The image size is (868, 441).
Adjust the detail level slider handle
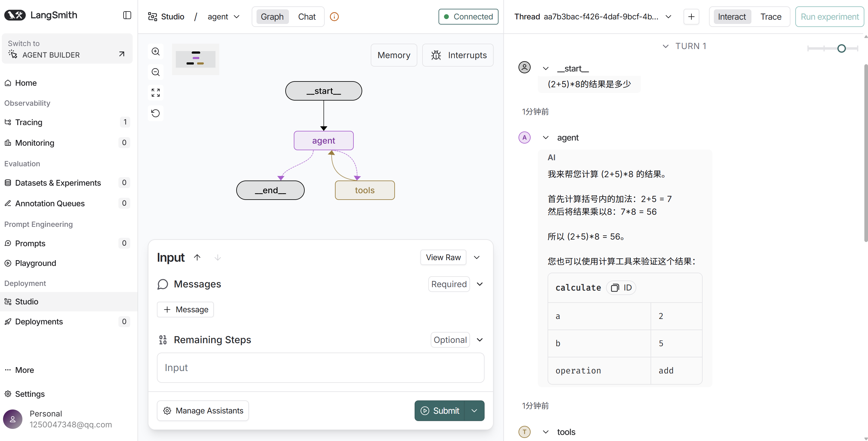(841, 48)
